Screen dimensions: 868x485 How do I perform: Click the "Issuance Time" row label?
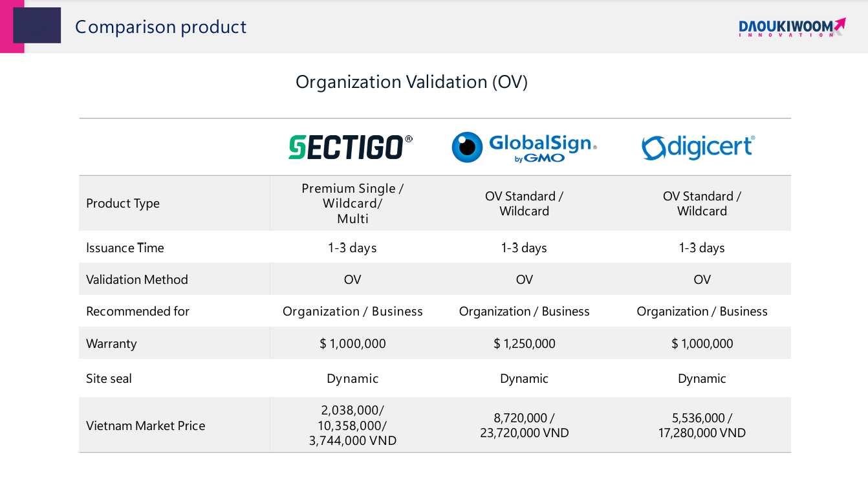pyautogui.click(x=125, y=248)
